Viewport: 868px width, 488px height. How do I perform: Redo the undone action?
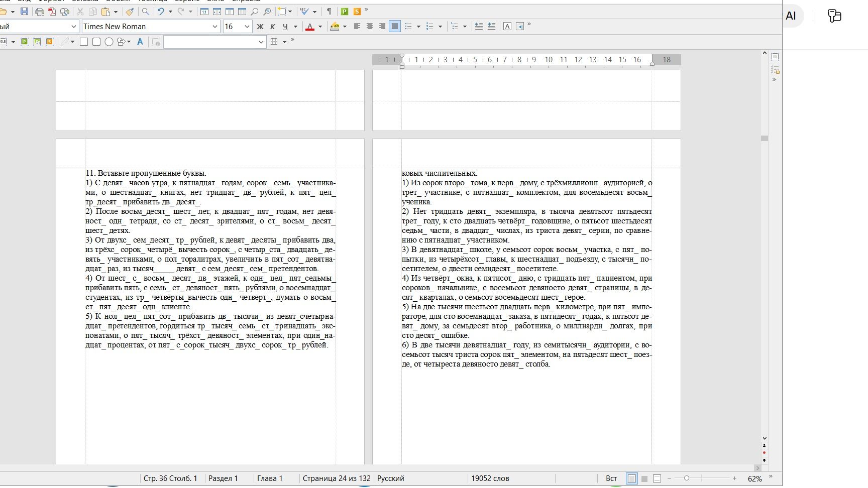[x=181, y=11]
